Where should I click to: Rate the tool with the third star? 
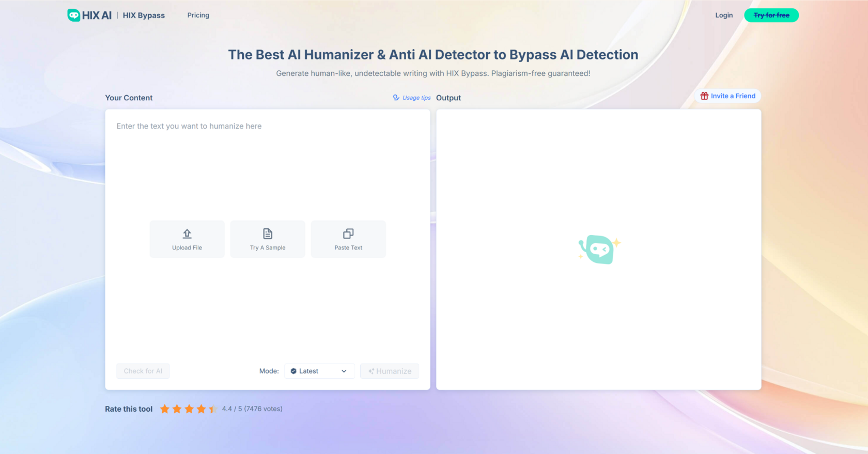[189, 409]
